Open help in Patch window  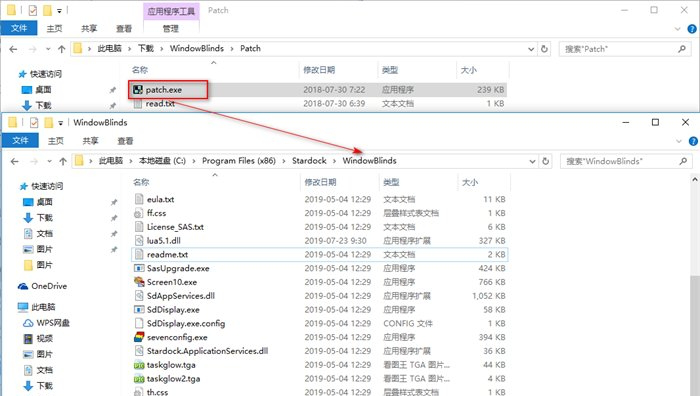pos(692,29)
